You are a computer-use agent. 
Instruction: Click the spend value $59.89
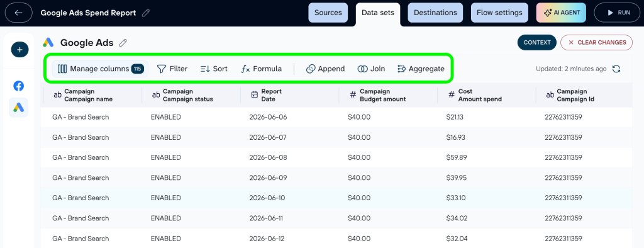(x=457, y=157)
